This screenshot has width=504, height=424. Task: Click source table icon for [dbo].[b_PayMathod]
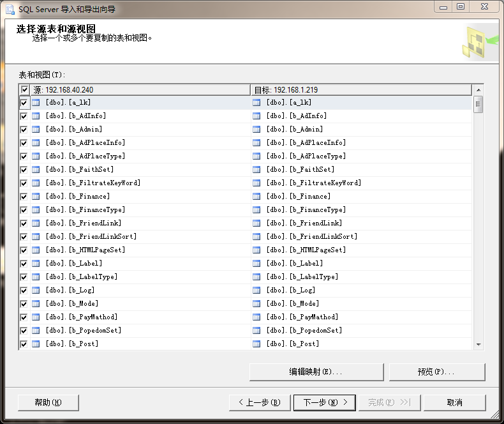[x=36, y=317]
